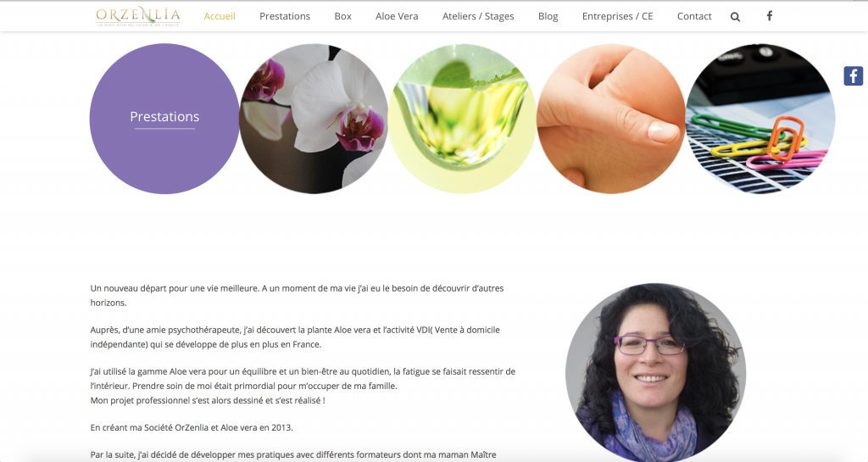The height and width of the screenshot is (462, 868).
Task: Open the search magnifier icon in navbar
Action: click(735, 17)
